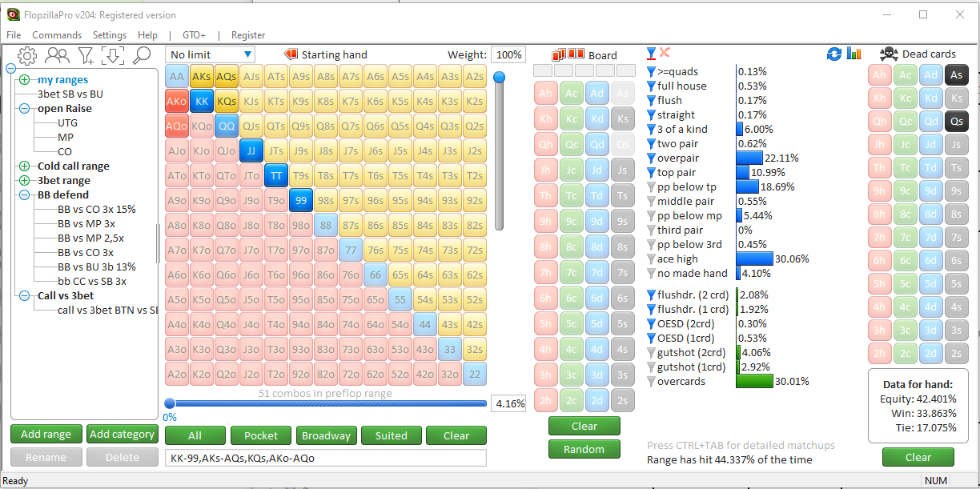Collapse the open Raise category
The height and width of the screenshot is (489, 980).
pos(24,108)
